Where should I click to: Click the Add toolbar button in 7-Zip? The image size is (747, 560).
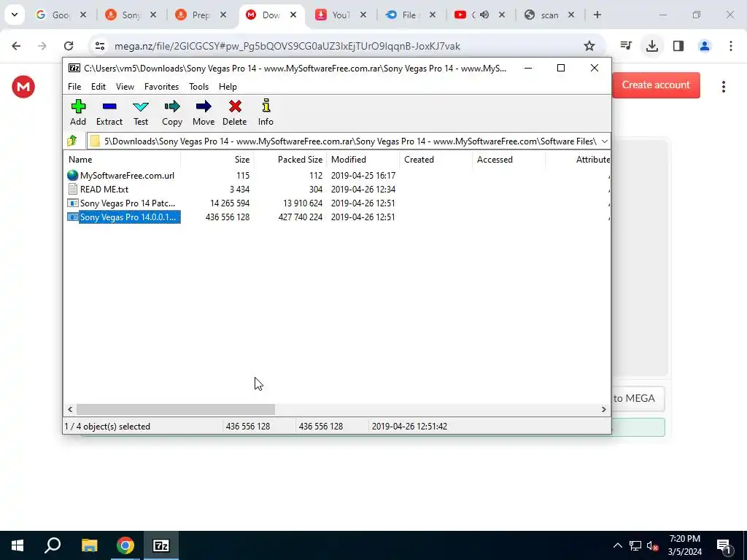coord(78,112)
